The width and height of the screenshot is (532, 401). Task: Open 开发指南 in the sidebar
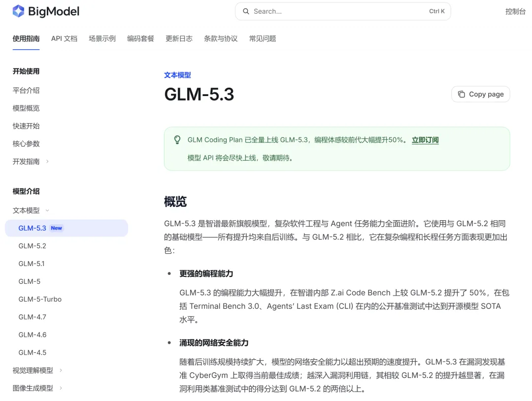tap(26, 162)
